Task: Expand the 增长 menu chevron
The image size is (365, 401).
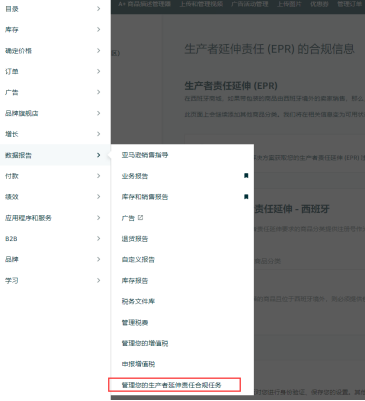Action: [x=98, y=134]
